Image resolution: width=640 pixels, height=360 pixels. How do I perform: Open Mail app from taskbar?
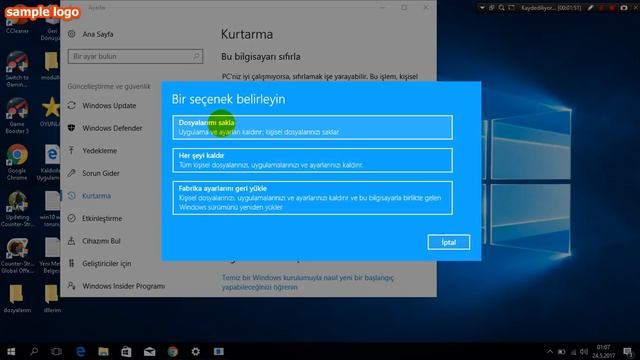[149, 351]
